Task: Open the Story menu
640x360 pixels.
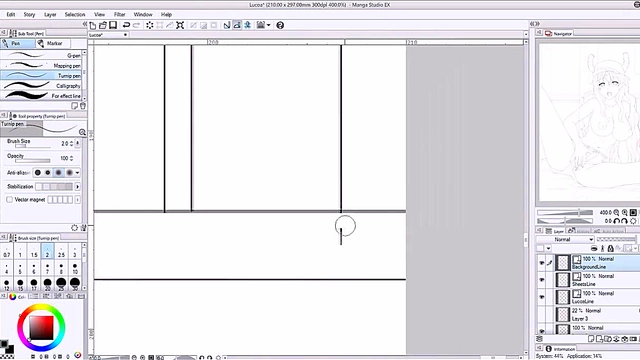Action: click(29, 14)
